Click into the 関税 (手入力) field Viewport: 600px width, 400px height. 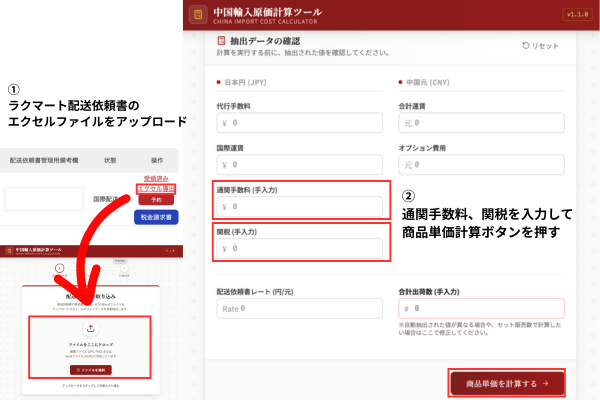click(300, 248)
